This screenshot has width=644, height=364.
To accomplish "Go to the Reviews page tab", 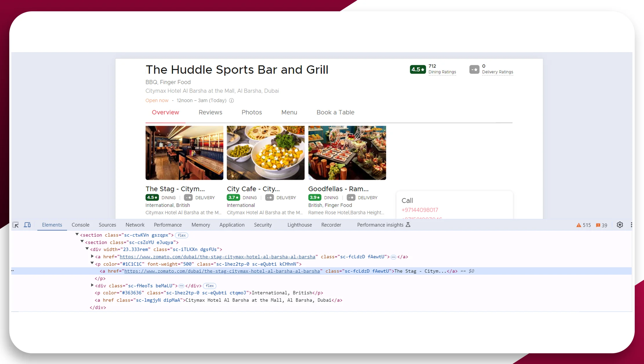I will click(210, 112).
